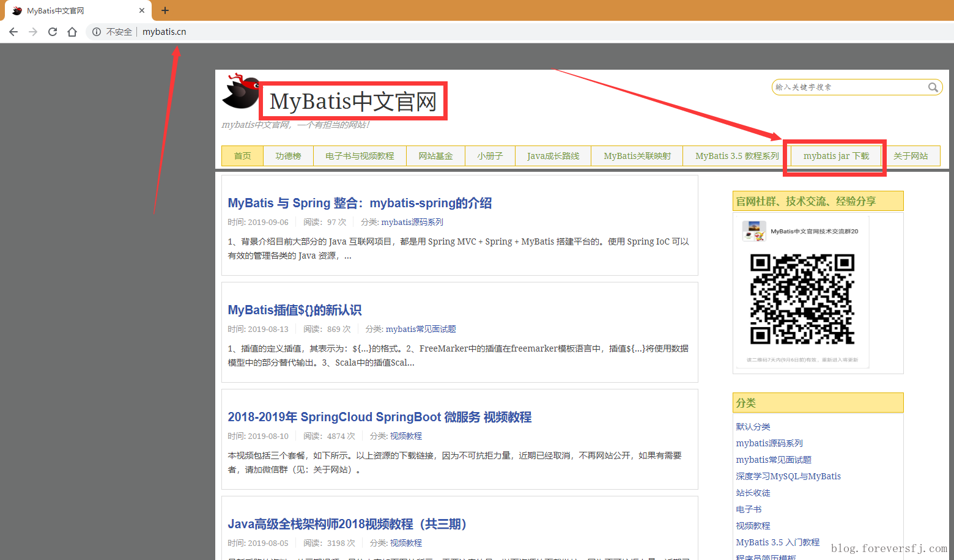This screenshot has width=954, height=560.
Task: Open the 关于网站 menu item
Action: [x=911, y=156]
